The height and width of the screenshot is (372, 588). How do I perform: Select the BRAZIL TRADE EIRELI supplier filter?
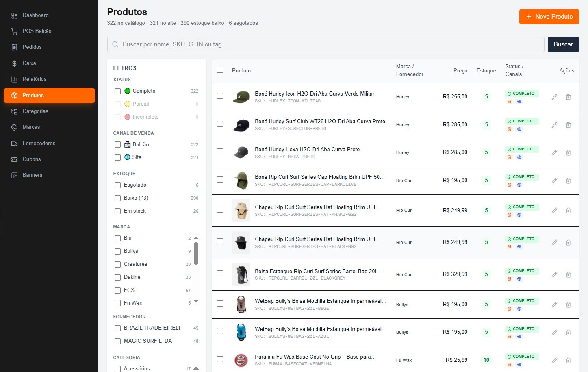(x=117, y=328)
